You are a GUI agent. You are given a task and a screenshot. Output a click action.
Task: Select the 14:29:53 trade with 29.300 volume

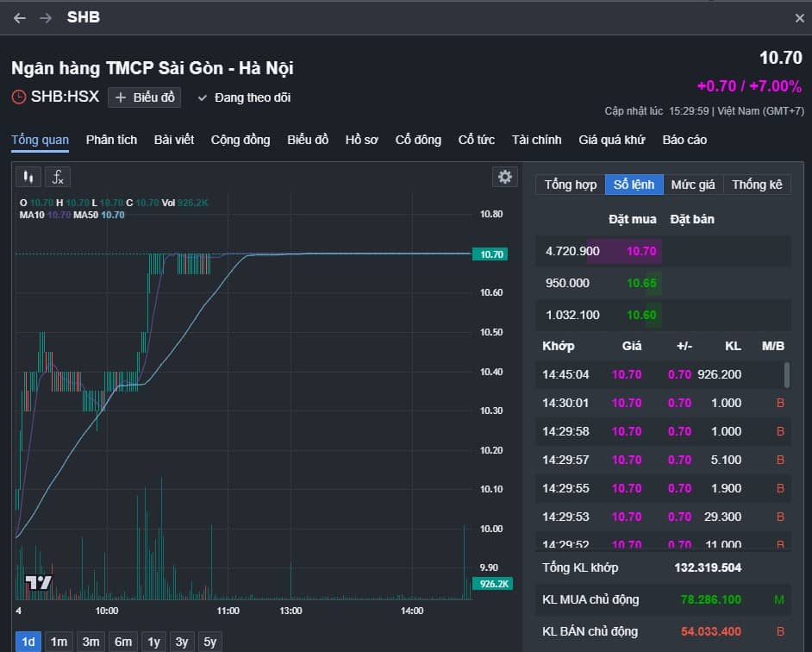(663, 517)
